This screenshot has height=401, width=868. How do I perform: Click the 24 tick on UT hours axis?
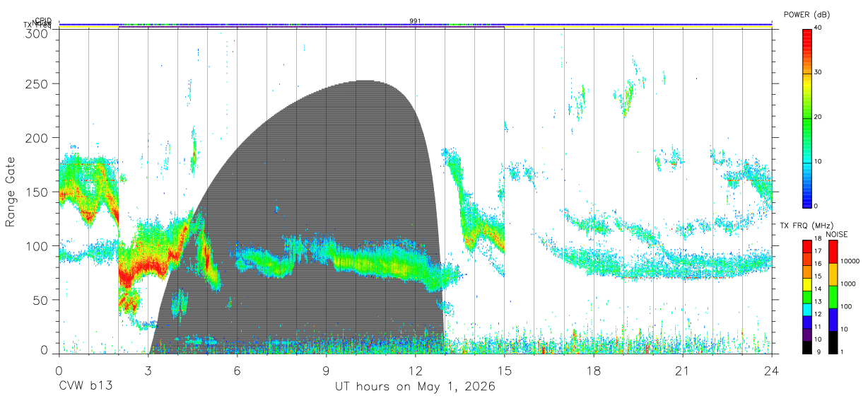tap(772, 371)
